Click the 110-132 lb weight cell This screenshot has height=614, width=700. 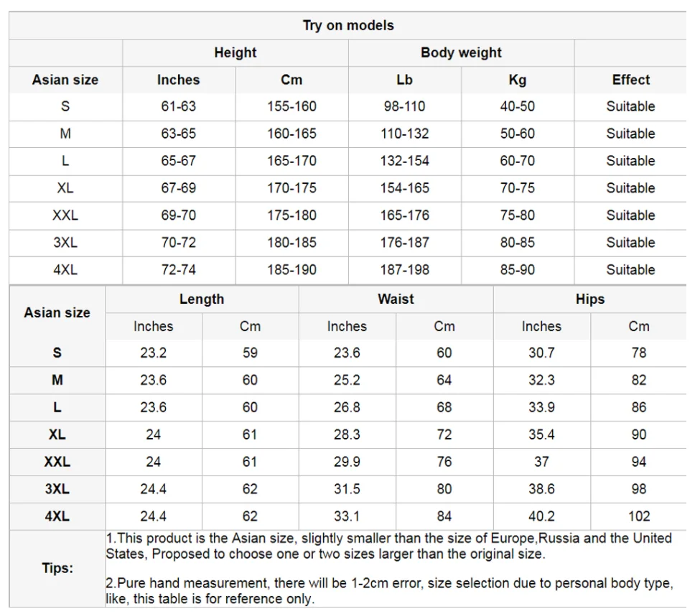pyautogui.click(x=404, y=134)
